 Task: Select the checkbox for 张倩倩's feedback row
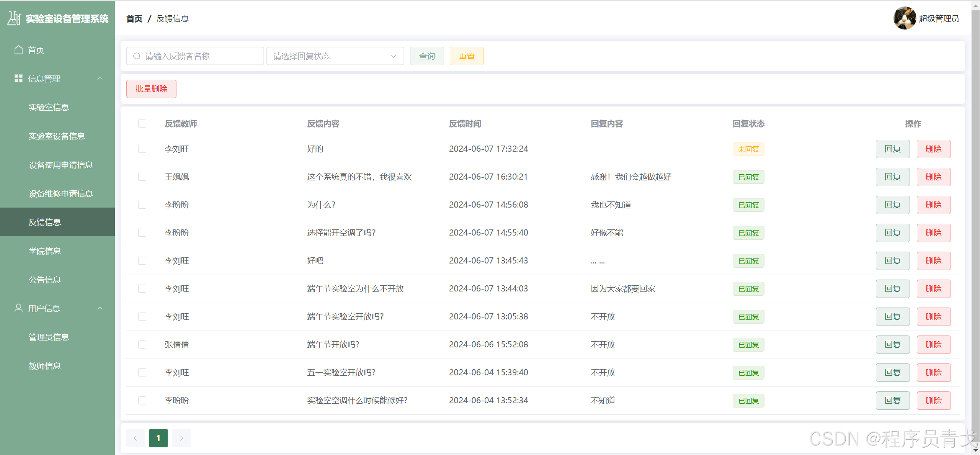point(142,344)
